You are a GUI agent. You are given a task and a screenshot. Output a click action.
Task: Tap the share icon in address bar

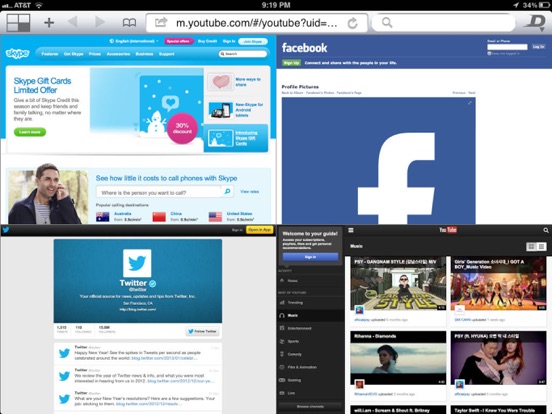click(x=161, y=23)
